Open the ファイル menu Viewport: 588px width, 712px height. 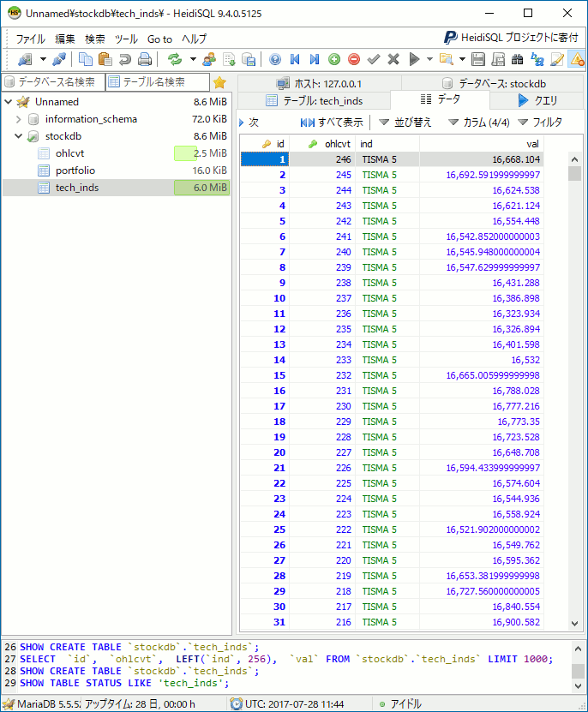(31, 39)
